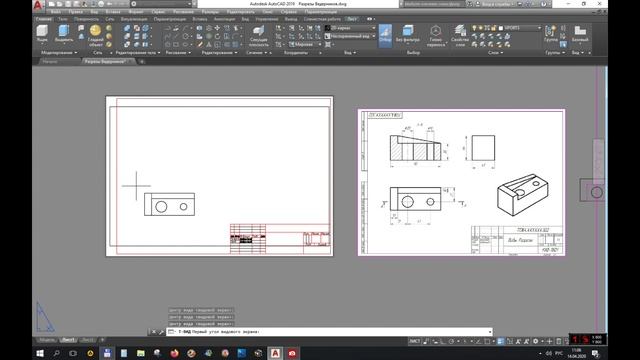Viewport: 640px width, 360px height.
Task: Open the Файл menu
Action: pyautogui.click(x=56, y=12)
